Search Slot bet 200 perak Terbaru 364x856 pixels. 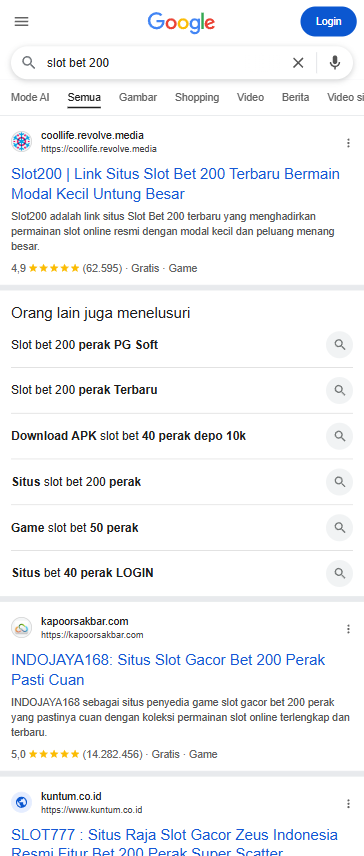click(84, 390)
